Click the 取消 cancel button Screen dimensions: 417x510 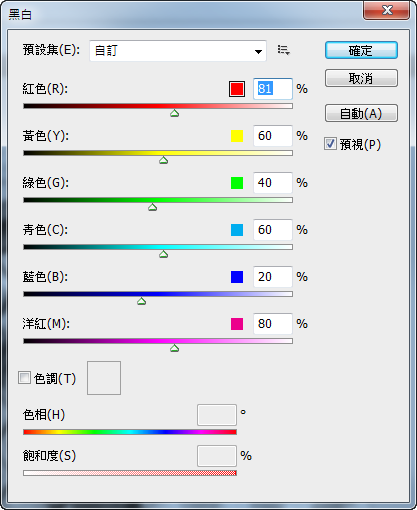(x=361, y=78)
